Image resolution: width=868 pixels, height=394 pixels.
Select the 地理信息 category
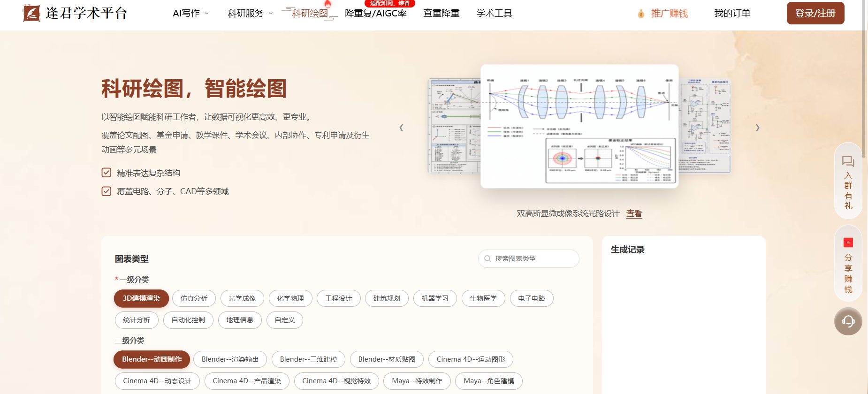pyautogui.click(x=240, y=320)
